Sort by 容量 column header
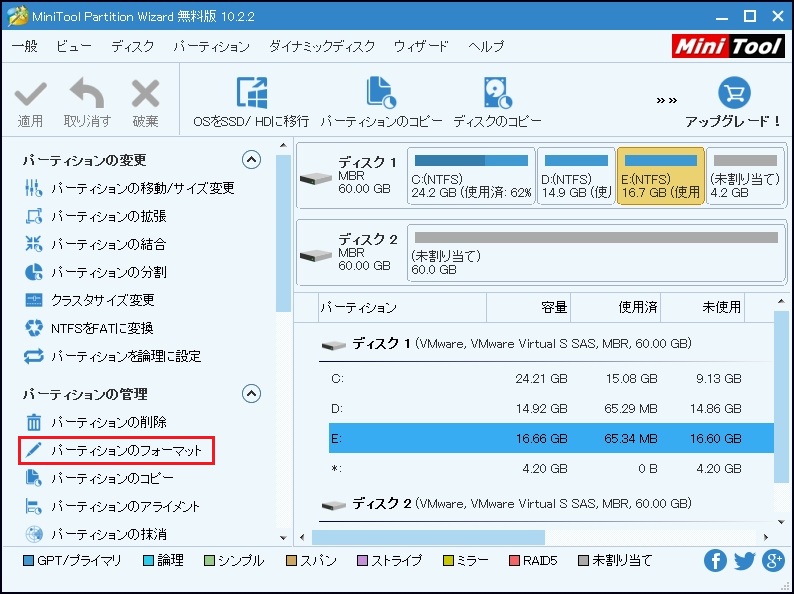This screenshot has height=594, width=794. click(528, 307)
